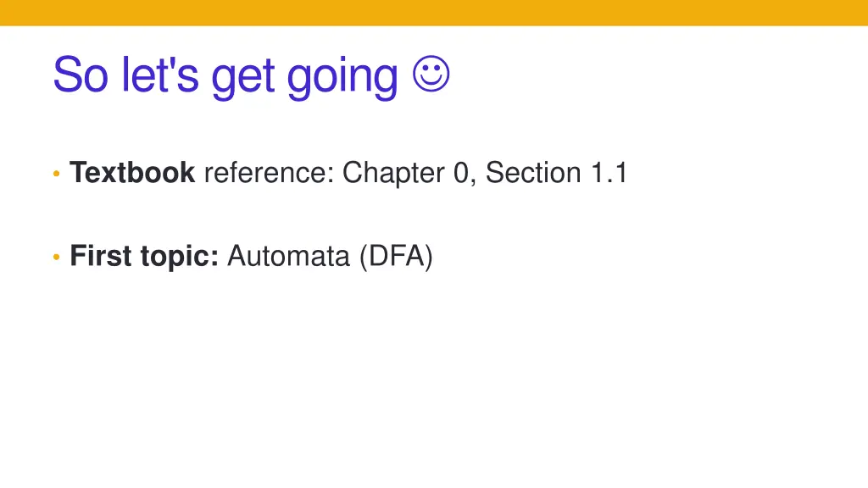Click the word Section in first bullet
Screen dimensions: 868x488
(533, 173)
